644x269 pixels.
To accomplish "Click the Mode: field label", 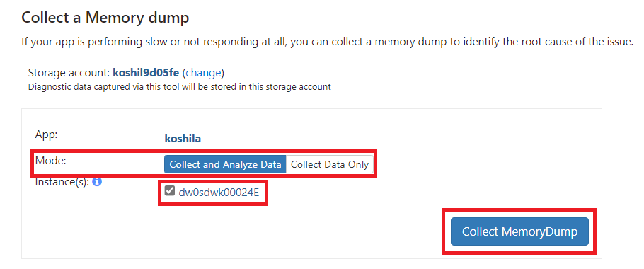I will click(50, 160).
